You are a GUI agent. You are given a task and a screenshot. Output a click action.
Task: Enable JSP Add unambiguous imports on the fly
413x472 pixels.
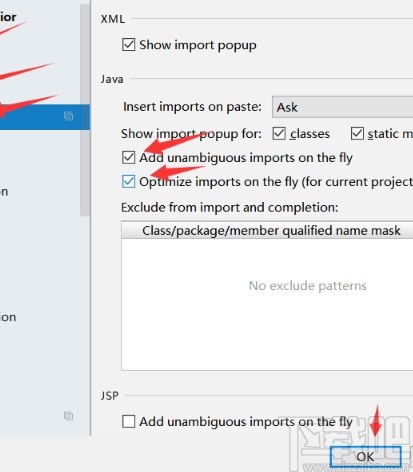click(x=129, y=422)
